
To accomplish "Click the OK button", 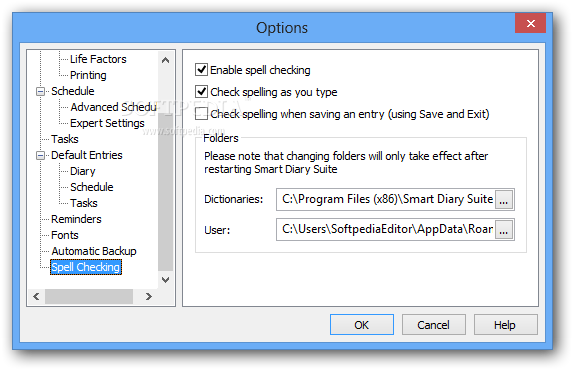I will click(362, 325).
